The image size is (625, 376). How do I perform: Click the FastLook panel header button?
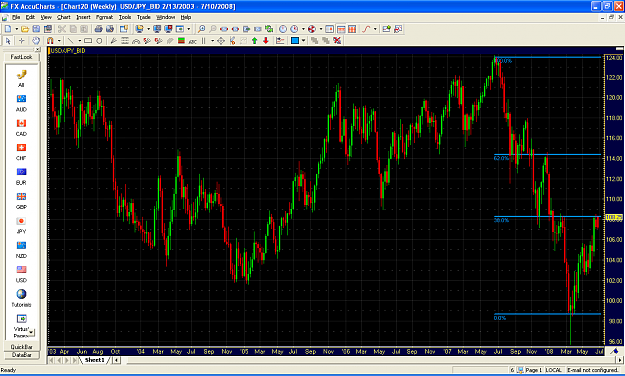click(22, 57)
